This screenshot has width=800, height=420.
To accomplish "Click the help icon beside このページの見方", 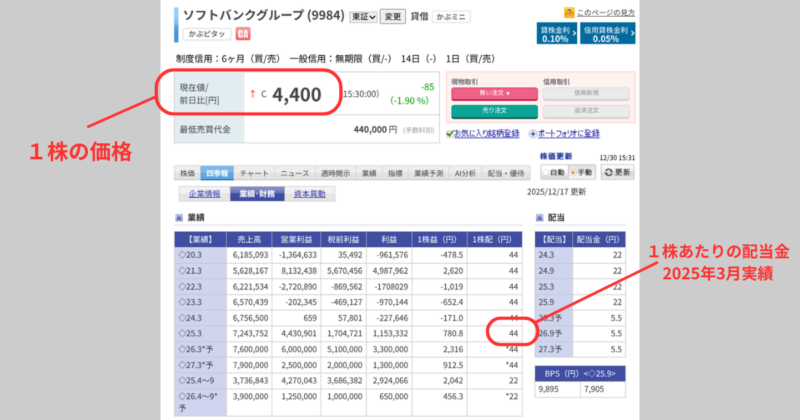I will click(568, 11).
